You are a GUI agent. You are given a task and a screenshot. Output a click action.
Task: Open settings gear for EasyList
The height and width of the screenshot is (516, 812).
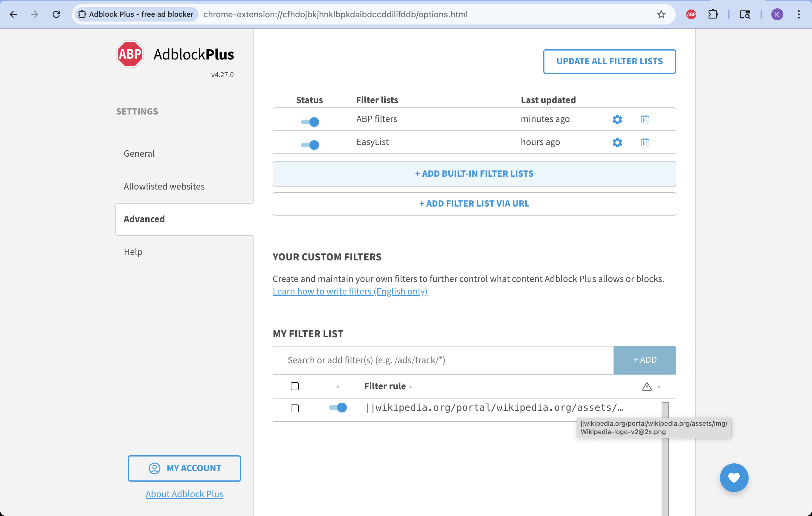coord(617,142)
